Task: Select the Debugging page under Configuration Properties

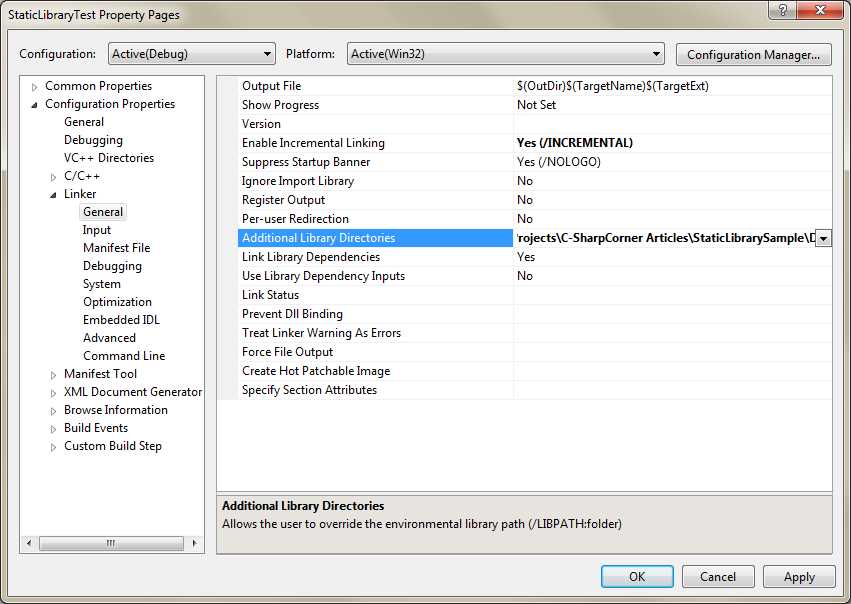Action: [x=94, y=139]
